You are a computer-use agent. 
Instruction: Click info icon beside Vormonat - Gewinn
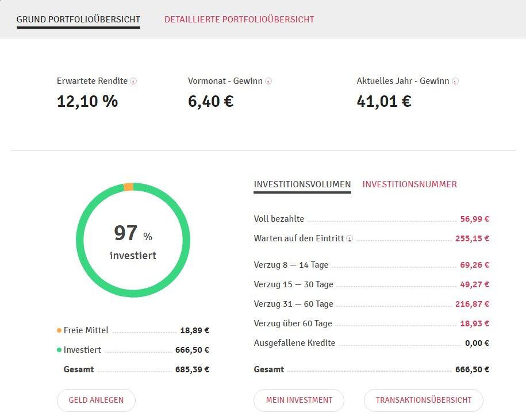coord(268,82)
